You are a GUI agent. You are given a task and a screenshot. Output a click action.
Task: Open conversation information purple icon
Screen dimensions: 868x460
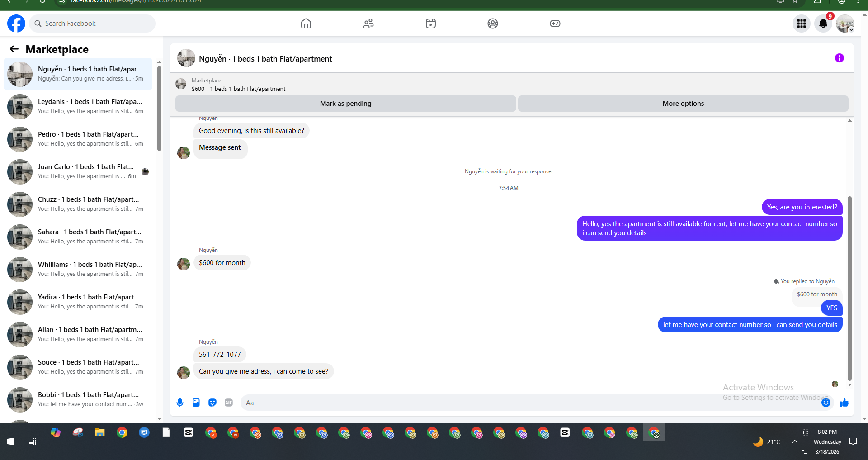(x=840, y=58)
